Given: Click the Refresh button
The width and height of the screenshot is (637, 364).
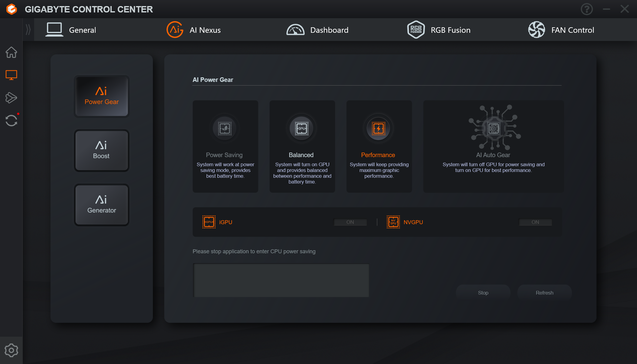Looking at the screenshot, I should click(544, 293).
